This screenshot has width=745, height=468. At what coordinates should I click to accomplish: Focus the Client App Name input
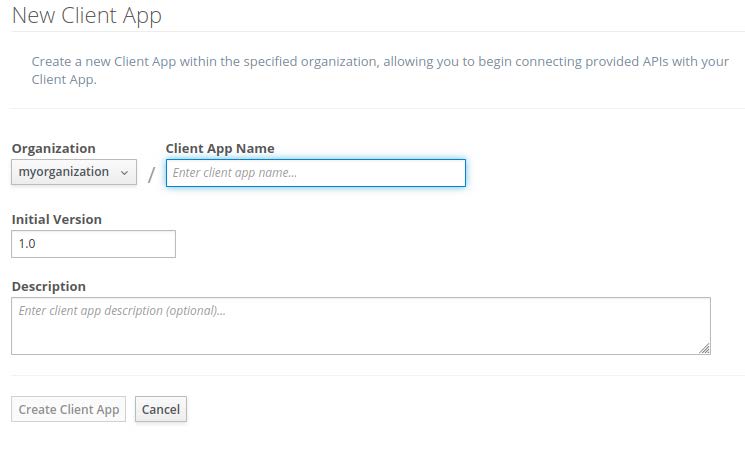pyautogui.click(x=315, y=173)
